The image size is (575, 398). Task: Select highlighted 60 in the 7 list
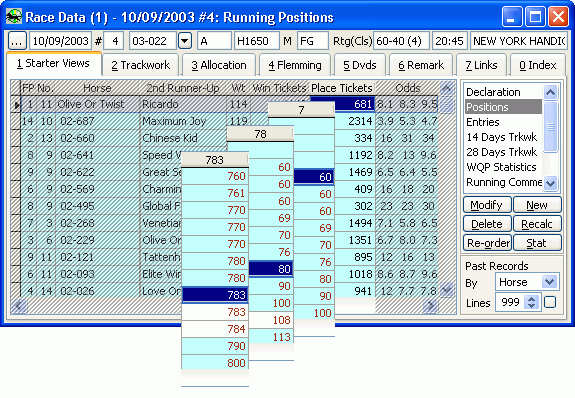314,177
